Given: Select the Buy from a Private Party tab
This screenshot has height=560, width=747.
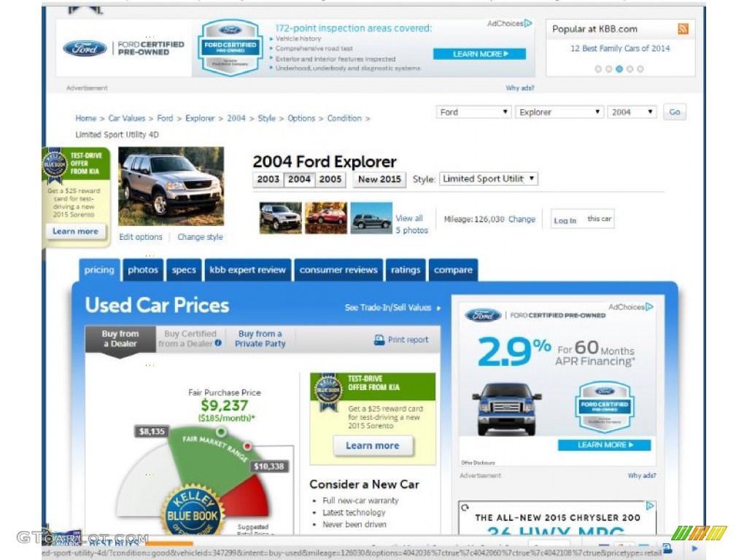Looking at the screenshot, I should tap(260, 339).
